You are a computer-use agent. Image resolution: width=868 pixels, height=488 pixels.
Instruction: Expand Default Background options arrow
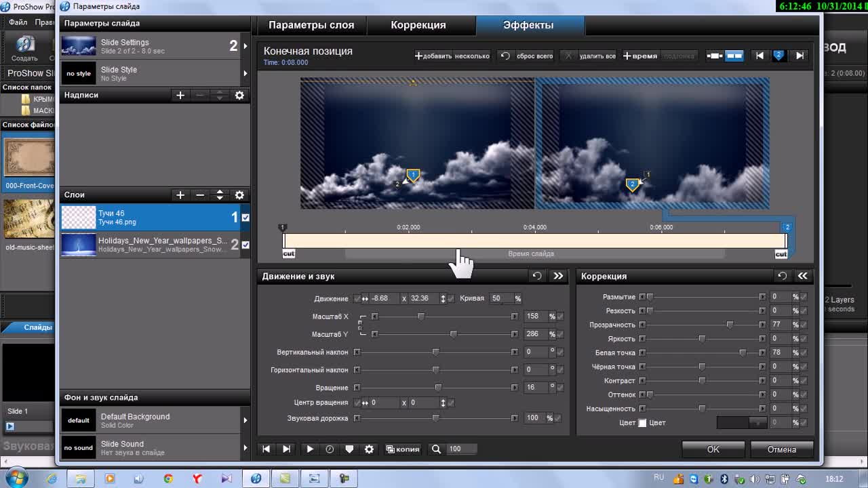coord(245,420)
